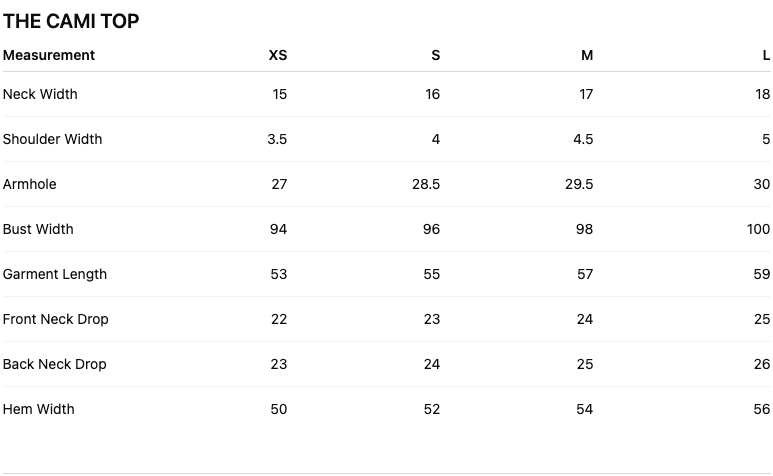Select the Garment Length row label

pyautogui.click(x=55, y=274)
